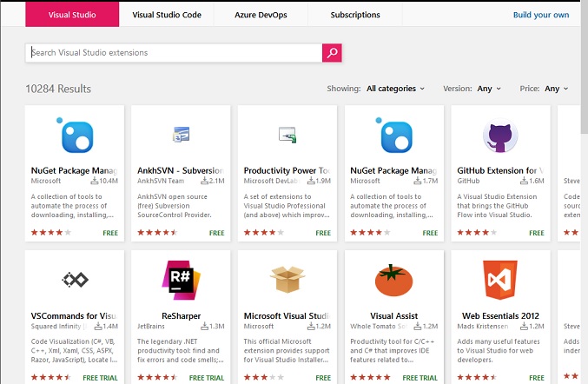Click the NuGet Package Manager icon with 10.4M downloads
588x384 pixels.
click(75, 136)
